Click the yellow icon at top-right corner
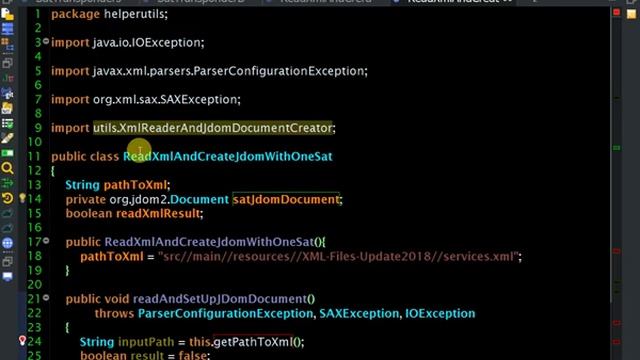 [x=631, y=14]
